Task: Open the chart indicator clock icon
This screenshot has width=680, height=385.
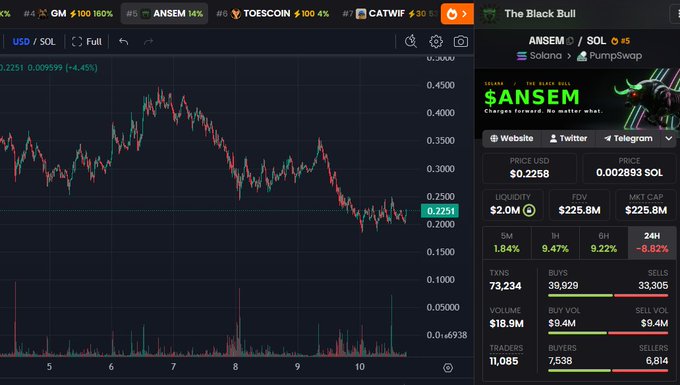Action: (x=411, y=41)
